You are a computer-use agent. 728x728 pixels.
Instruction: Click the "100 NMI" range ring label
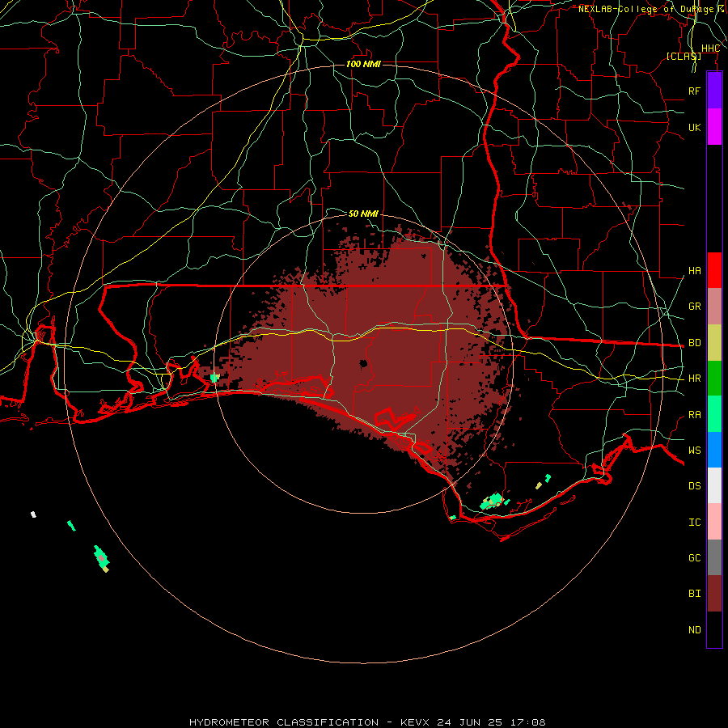[x=363, y=64]
